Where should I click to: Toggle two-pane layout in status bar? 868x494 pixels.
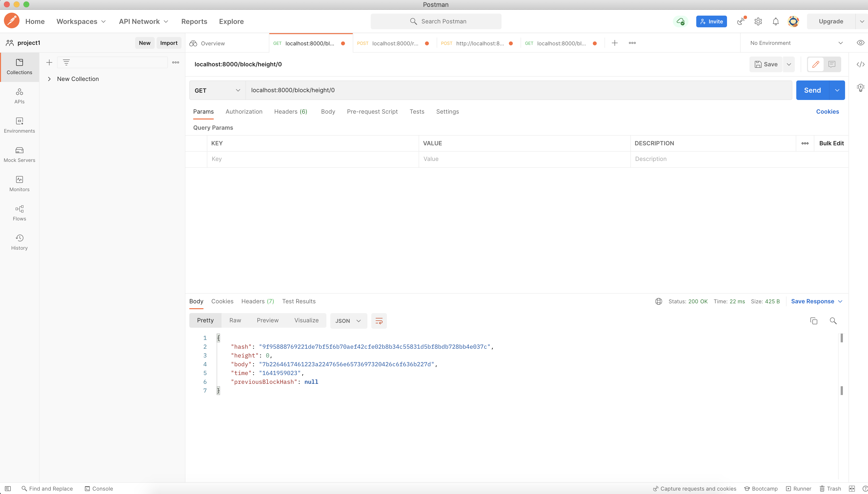pos(851,489)
